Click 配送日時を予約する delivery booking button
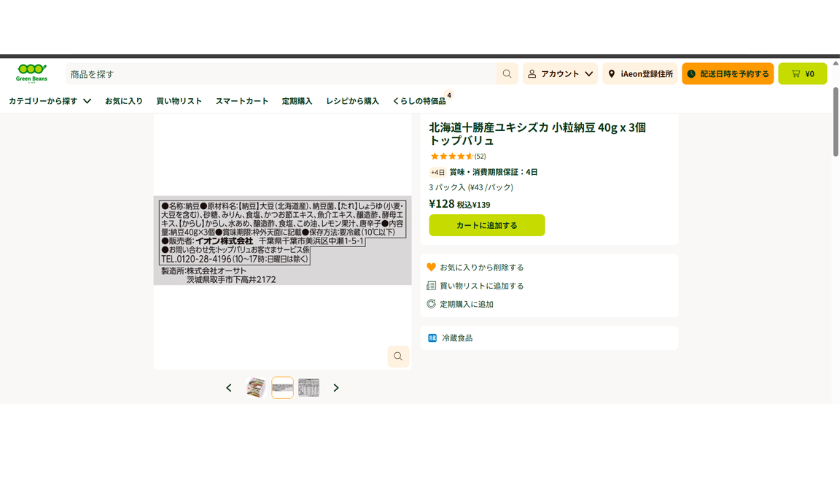840x480 pixels. [728, 74]
